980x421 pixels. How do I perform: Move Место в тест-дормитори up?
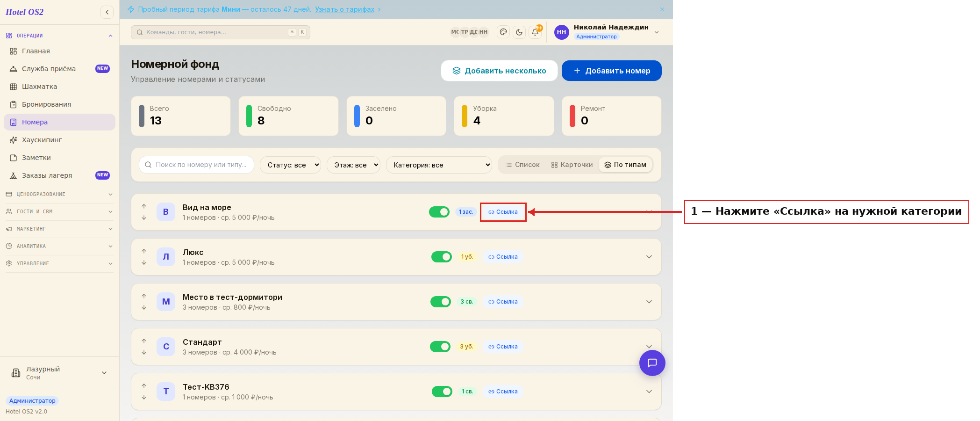click(144, 296)
